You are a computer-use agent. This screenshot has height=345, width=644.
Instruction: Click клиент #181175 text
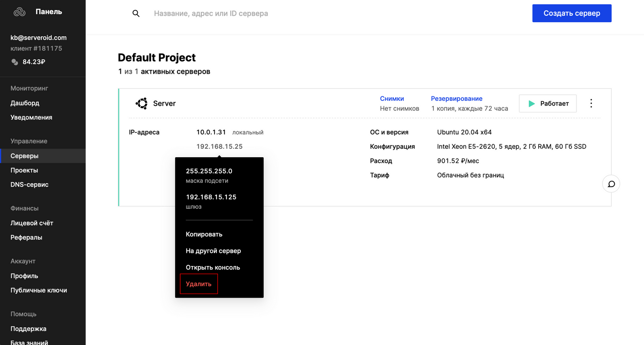click(36, 48)
